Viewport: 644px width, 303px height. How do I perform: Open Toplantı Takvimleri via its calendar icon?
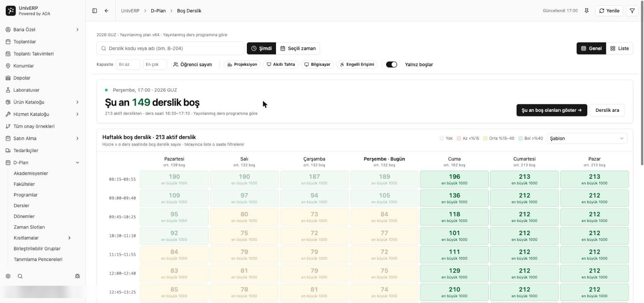click(x=8, y=54)
